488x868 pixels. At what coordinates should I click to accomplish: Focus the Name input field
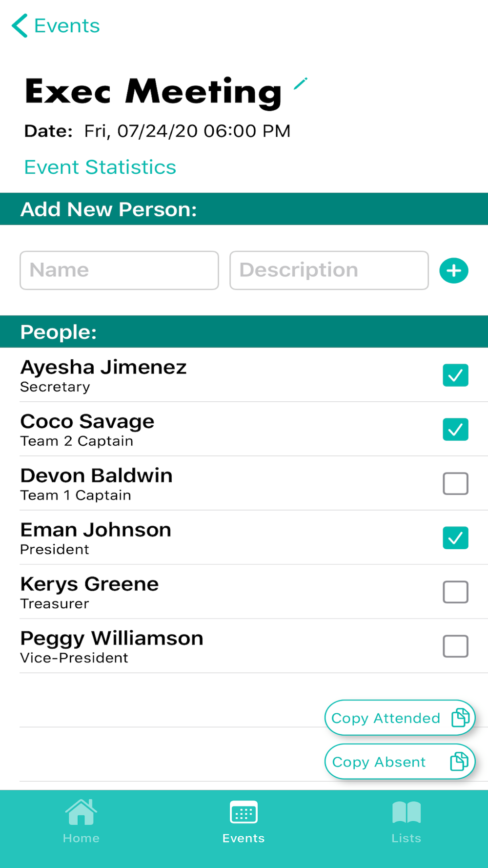(x=119, y=270)
